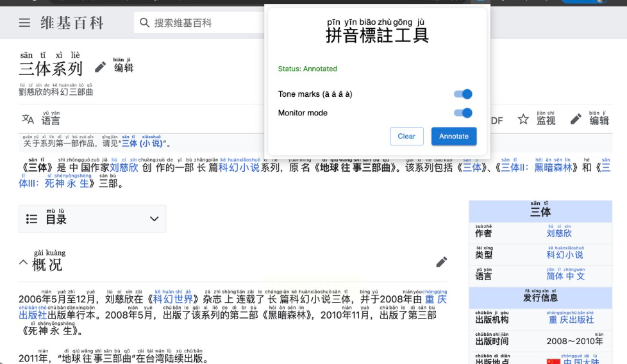Click pencil icon beside 三体系列 title
This screenshot has height=364, width=627.
101,67
